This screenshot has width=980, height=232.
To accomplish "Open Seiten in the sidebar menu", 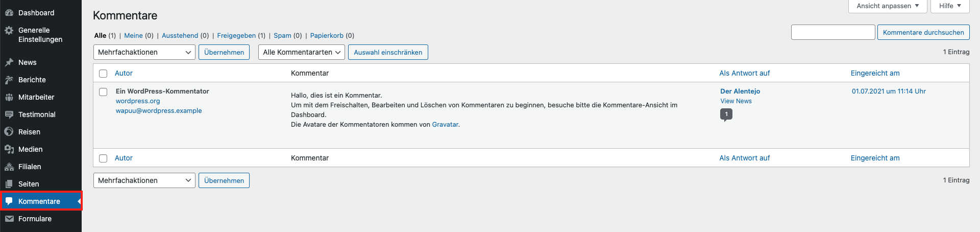I will point(29,184).
